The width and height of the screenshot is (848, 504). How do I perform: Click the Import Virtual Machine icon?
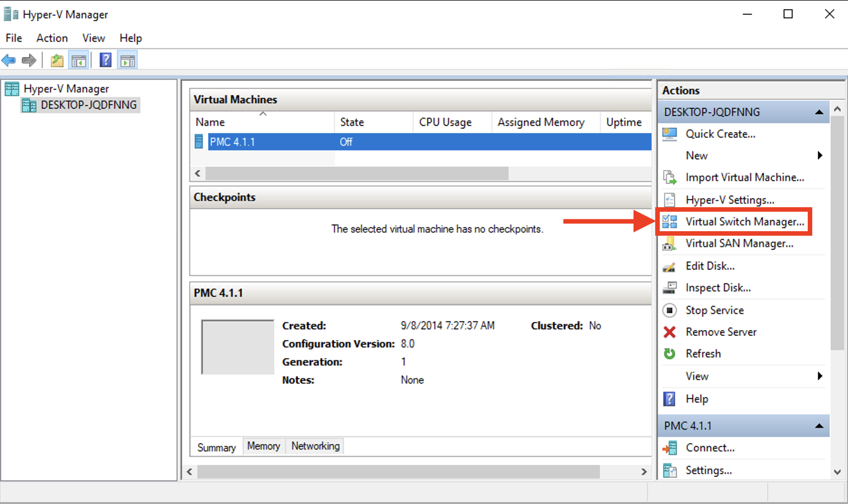pos(670,177)
